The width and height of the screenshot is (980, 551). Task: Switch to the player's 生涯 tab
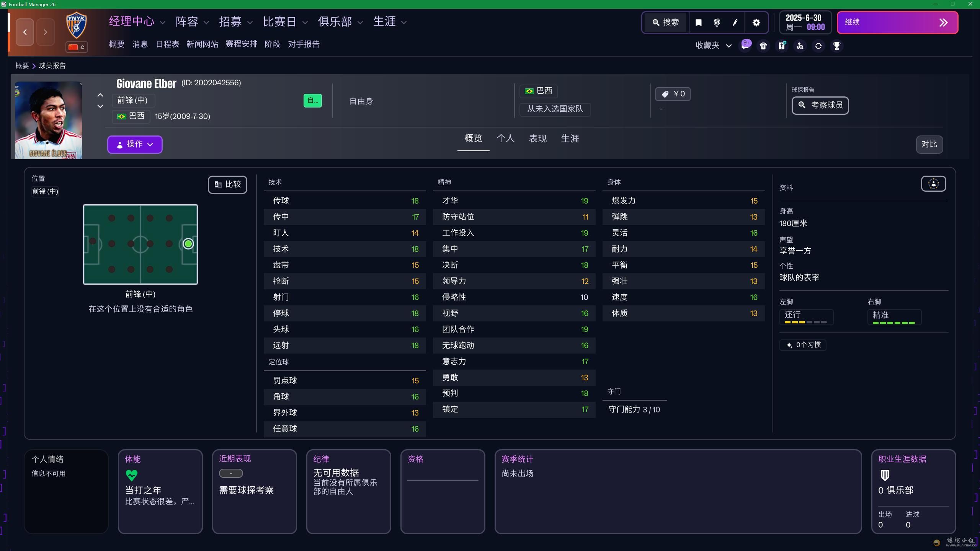pyautogui.click(x=570, y=139)
